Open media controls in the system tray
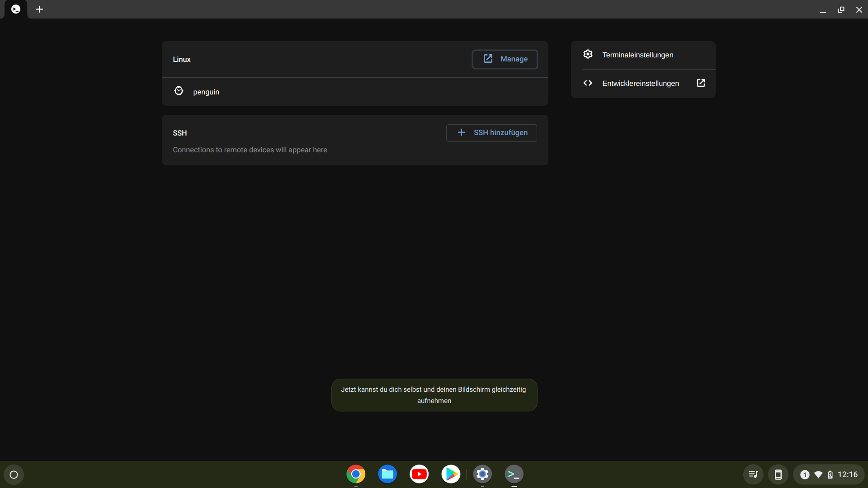The width and height of the screenshot is (868, 488). (x=753, y=474)
